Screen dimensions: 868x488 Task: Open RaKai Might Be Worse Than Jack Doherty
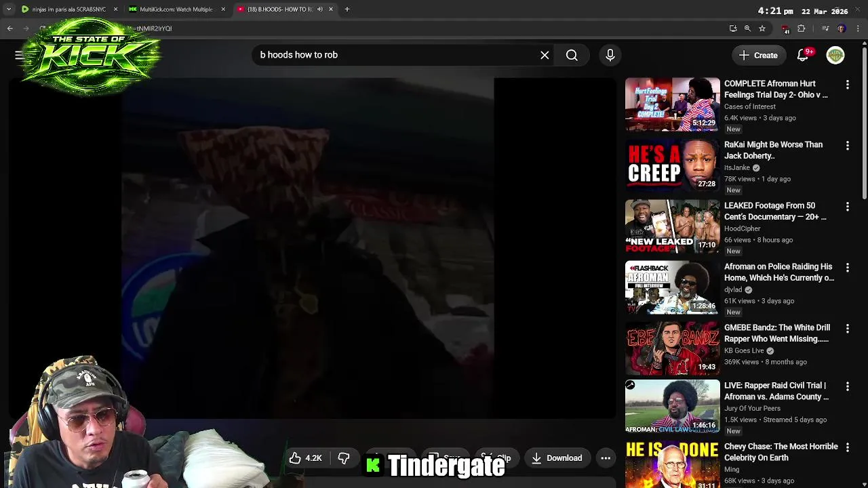coord(773,150)
